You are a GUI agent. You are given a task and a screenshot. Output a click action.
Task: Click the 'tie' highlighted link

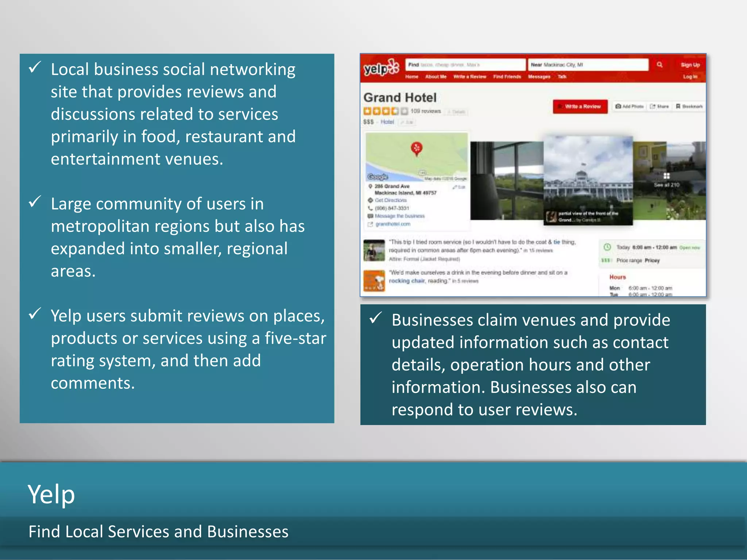(x=557, y=242)
